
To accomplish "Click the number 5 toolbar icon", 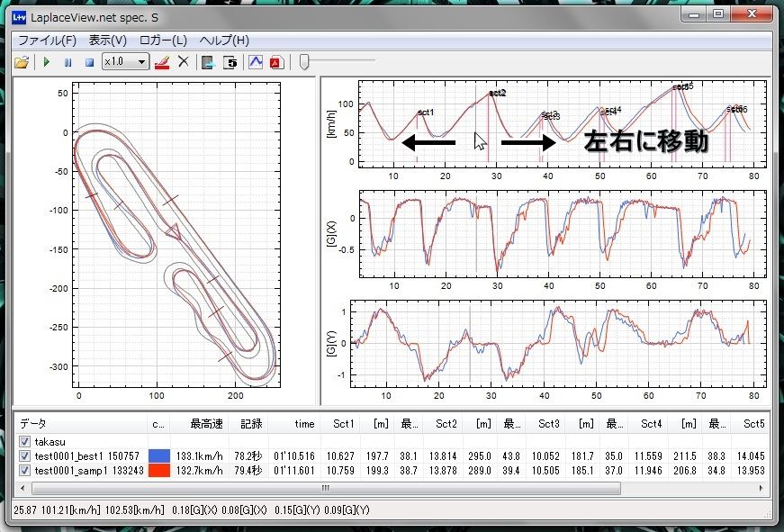I will (x=230, y=62).
